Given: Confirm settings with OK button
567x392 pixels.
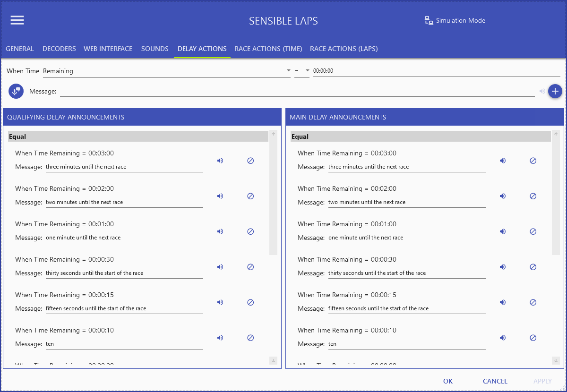Looking at the screenshot, I should tap(448, 381).
